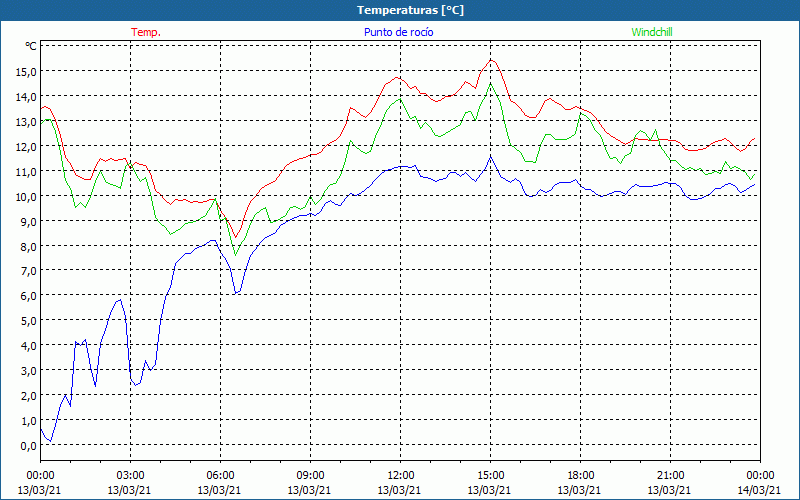Click the 9,0 y-axis value
800x500 pixels.
click(x=29, y=222)
